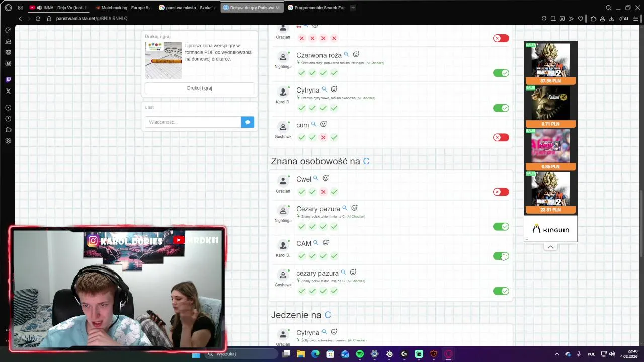The height and width of the screenshot is (362, 644).
Task: Show hidden system tray icons
Action: [557, 354]
